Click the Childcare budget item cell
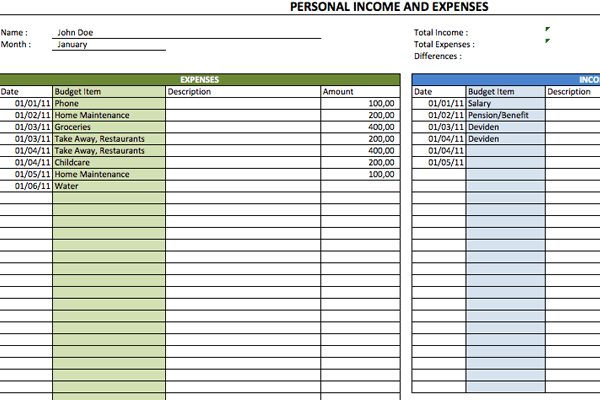600x400 pixels. 108,162
